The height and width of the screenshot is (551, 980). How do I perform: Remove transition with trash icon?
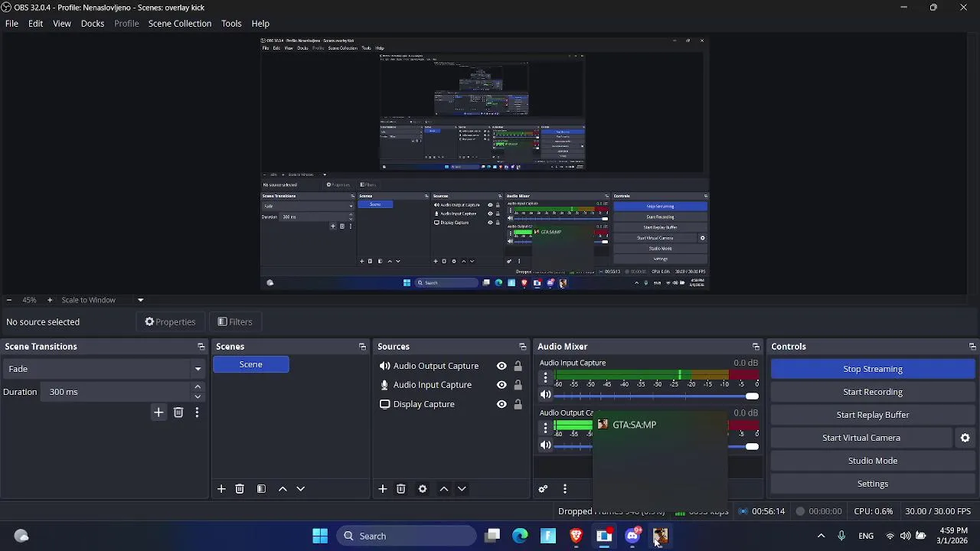click(x=178, y=412)
